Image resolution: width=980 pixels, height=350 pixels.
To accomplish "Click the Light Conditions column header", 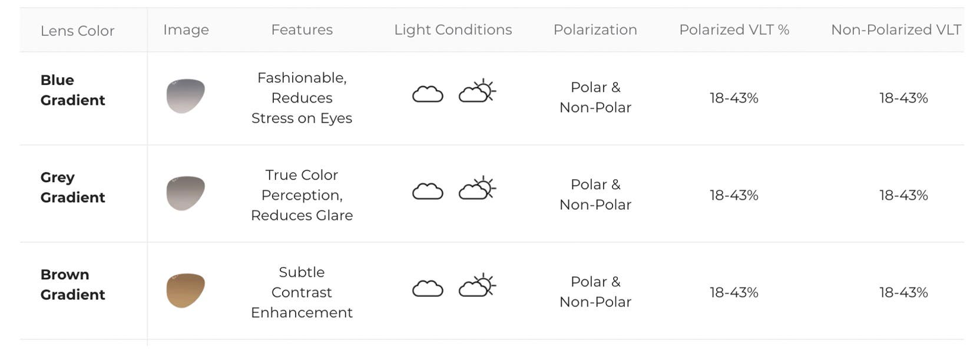I will click(453, 30).
